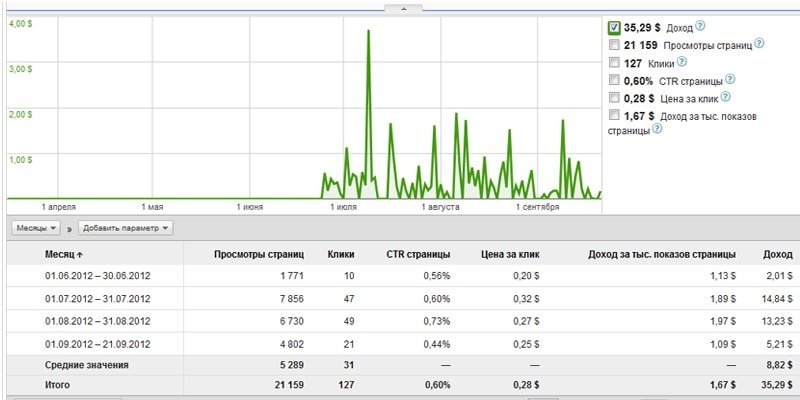Open help icon next to Просмотры страниц
This screenshot has width=800, height=400.
click(x=759, y=43)
